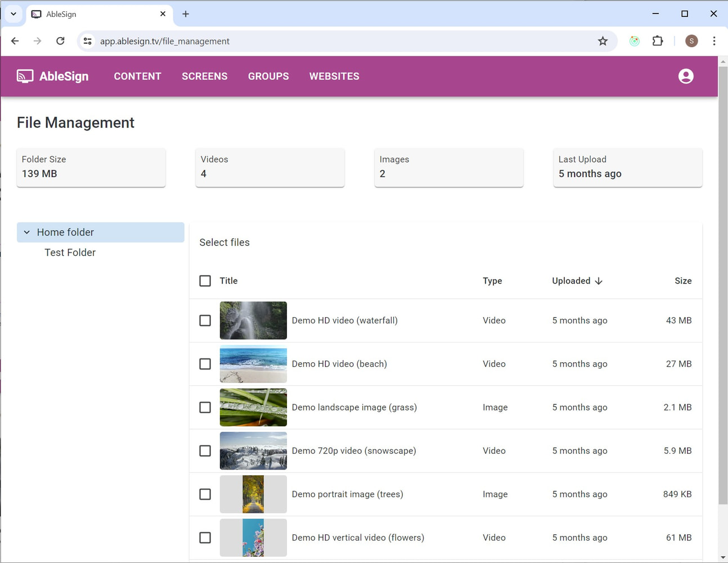Viewport: 728px width, 563px height.
Task: Open the GROUPS menu
Action: (268, 76)
